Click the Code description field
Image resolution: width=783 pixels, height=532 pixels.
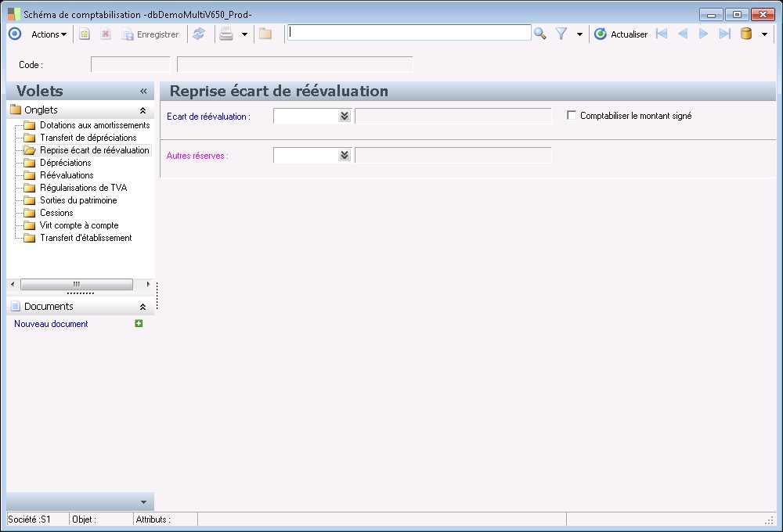pos(295,64)
